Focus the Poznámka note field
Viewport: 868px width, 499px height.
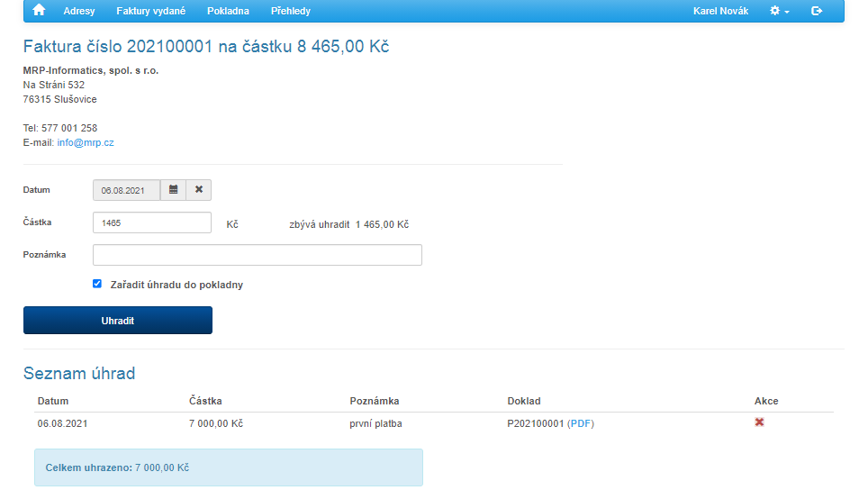coord(258,255)
